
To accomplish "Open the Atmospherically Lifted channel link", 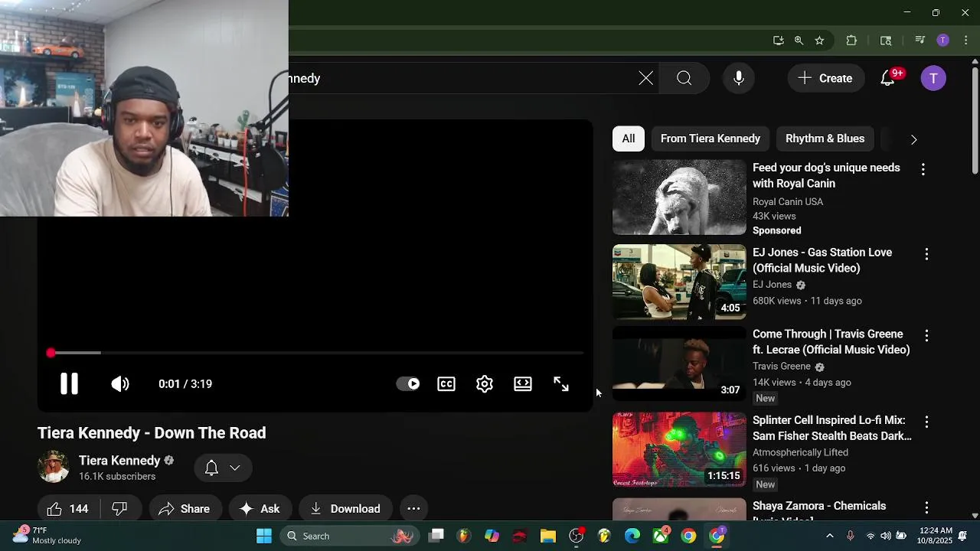I will coord(800,452).
